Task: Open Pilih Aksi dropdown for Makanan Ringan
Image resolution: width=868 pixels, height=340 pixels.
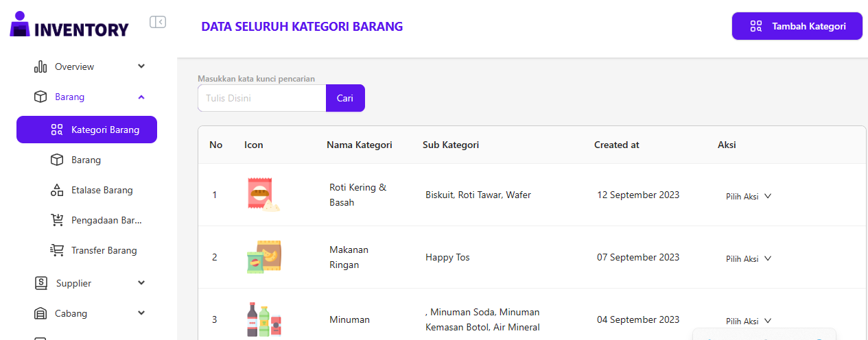Action: (749, 258)
